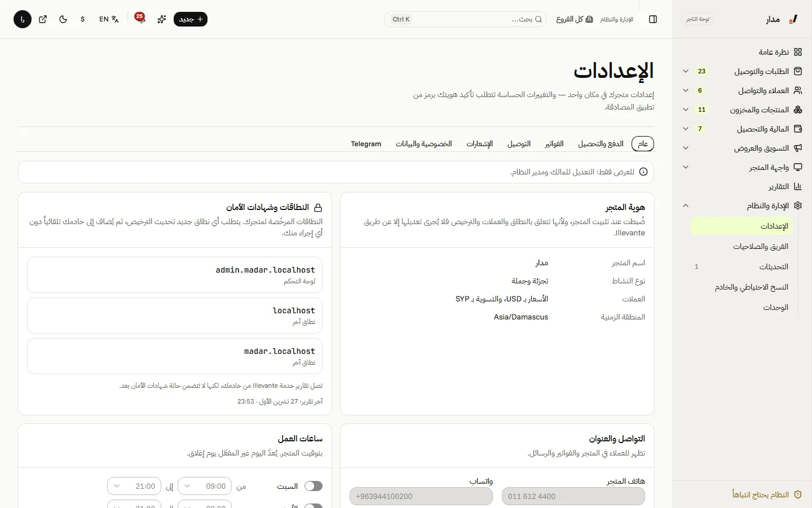Click the monitor icon for واجهة المتجر

[x=798, y=167]
